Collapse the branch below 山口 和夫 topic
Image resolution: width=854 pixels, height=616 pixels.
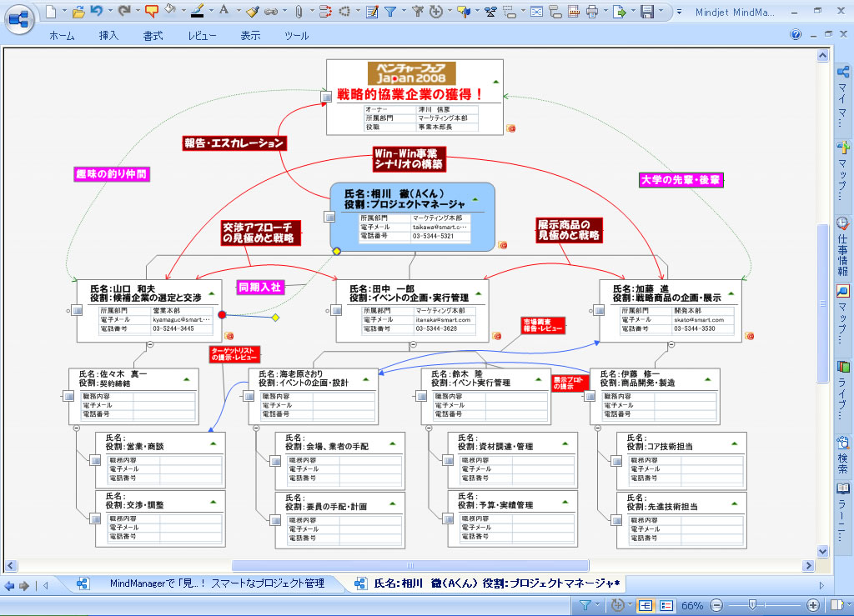point(150,344)
